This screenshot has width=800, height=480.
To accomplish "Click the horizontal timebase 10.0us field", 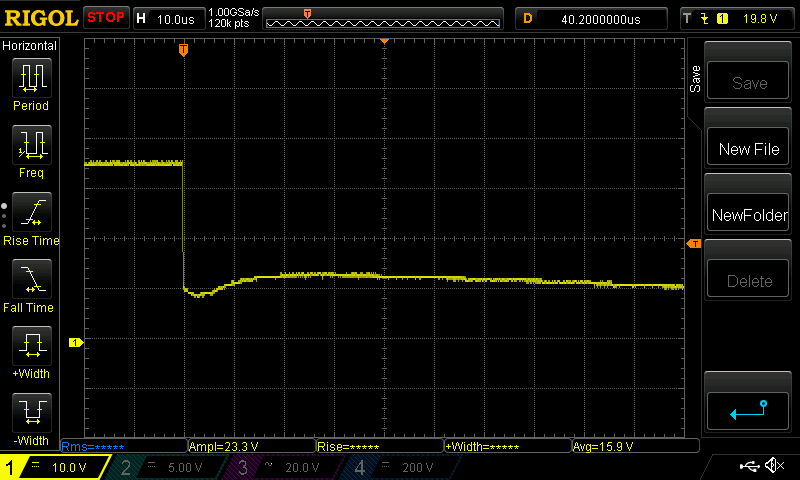I will pos(168,19).
